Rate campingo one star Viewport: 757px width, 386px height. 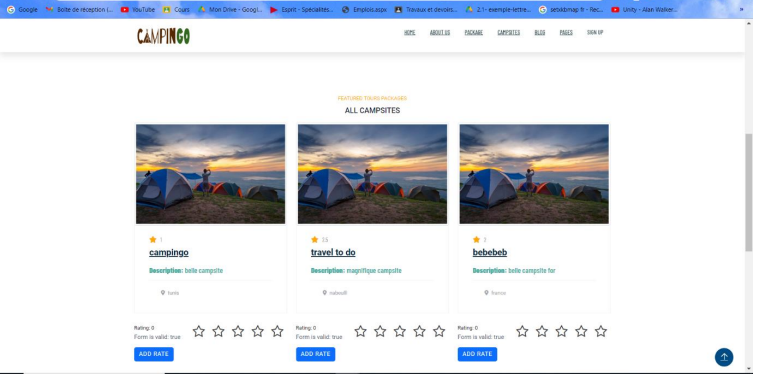(x=198, y=331)
